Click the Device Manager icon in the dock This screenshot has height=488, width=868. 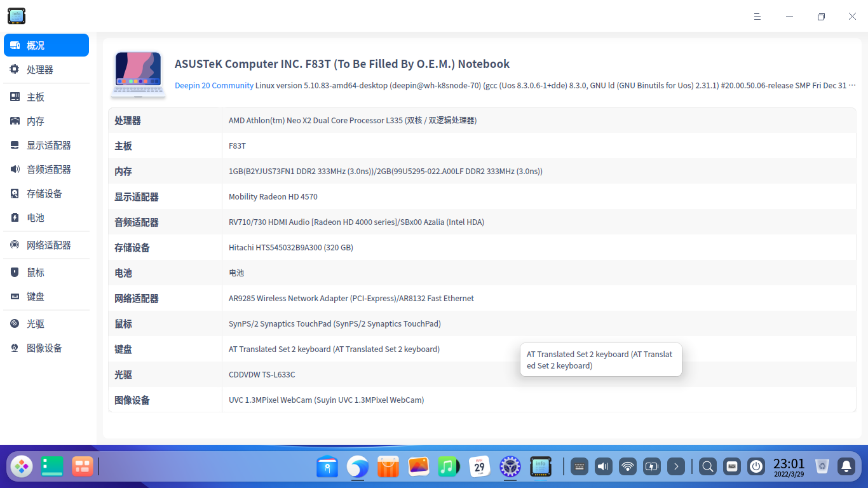pyautogui.click(x=541, y=467)
